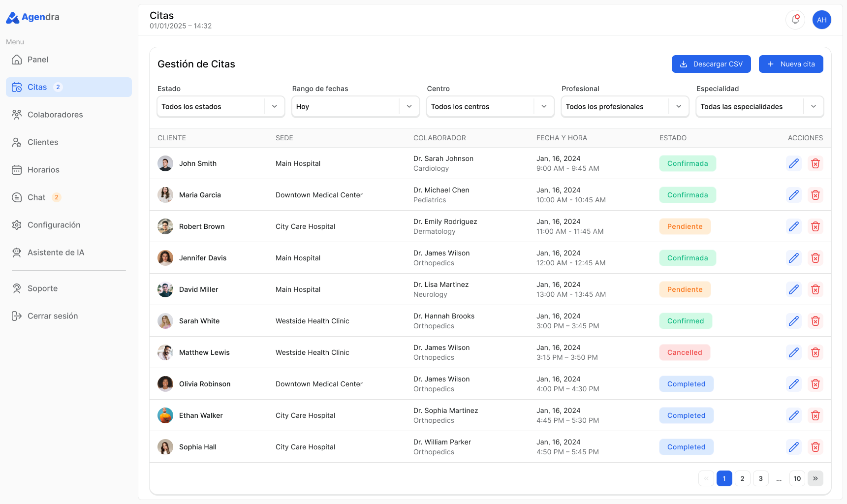Go to next pages double-chevron icon
847x504 pixels.
[816, 478]
